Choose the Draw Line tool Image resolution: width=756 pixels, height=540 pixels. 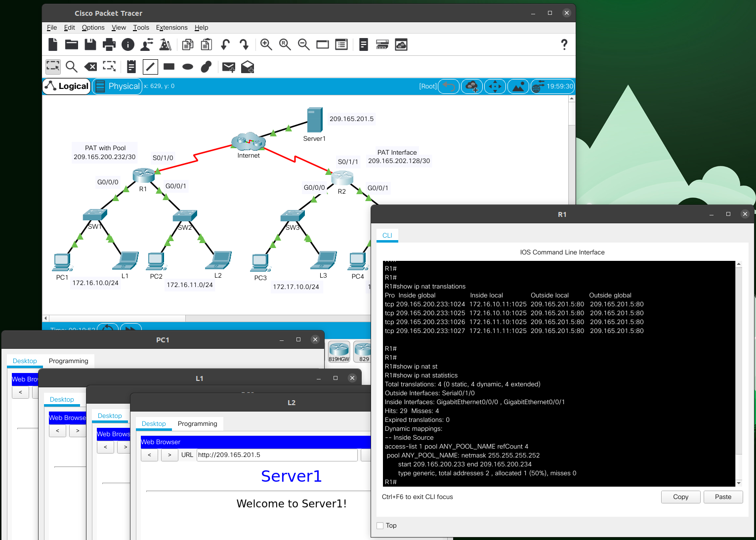point(150,67)
